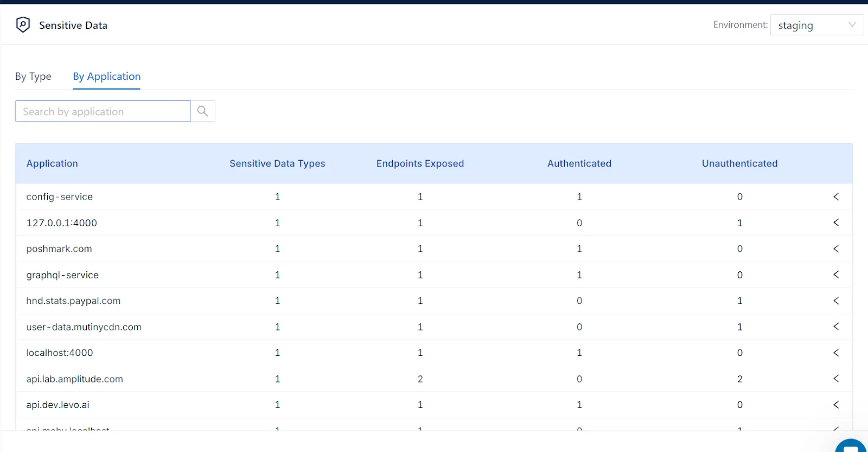Click the Sensitive Data Types column header

(277, 163)
